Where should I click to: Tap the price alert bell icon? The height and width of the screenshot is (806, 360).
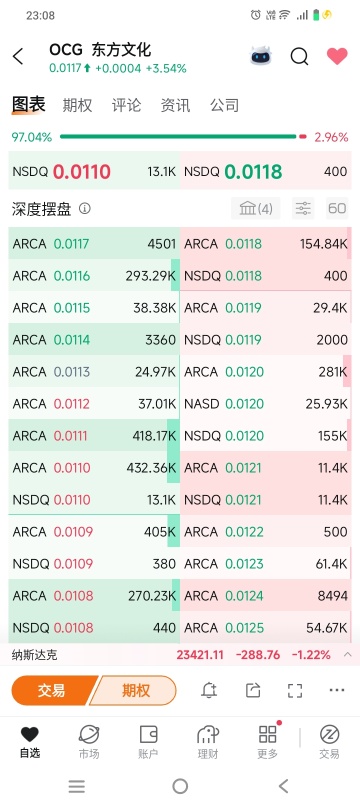[209, 690]
